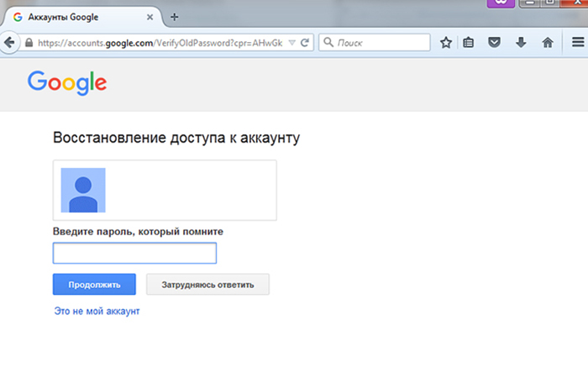Click the account avatar picture

point(83,190)
